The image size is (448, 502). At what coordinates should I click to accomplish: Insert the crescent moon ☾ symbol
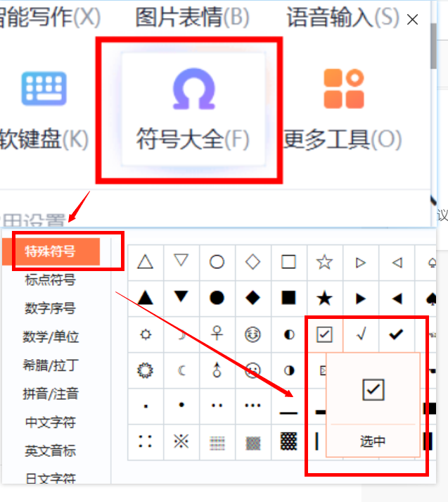181,371
